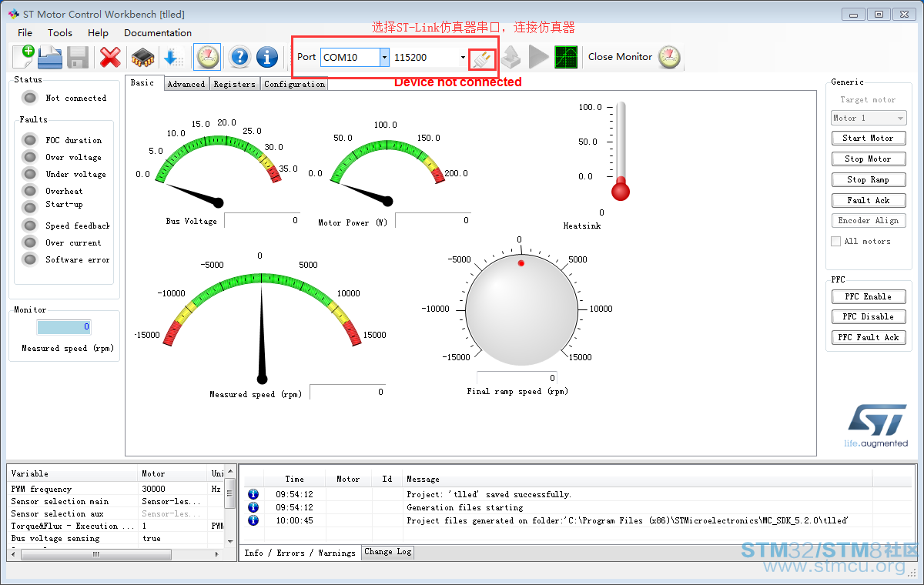
Task: Click the Measured speed monitor value box
Action: pos(64,327)
